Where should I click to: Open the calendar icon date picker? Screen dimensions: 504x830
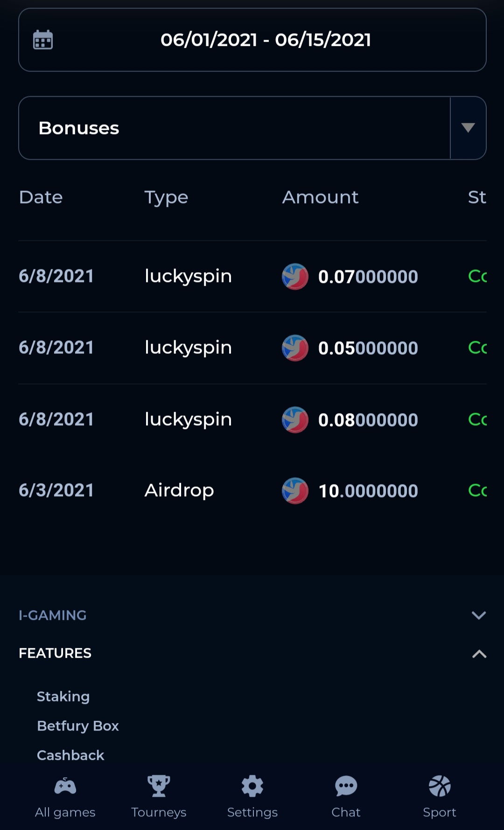43,40
